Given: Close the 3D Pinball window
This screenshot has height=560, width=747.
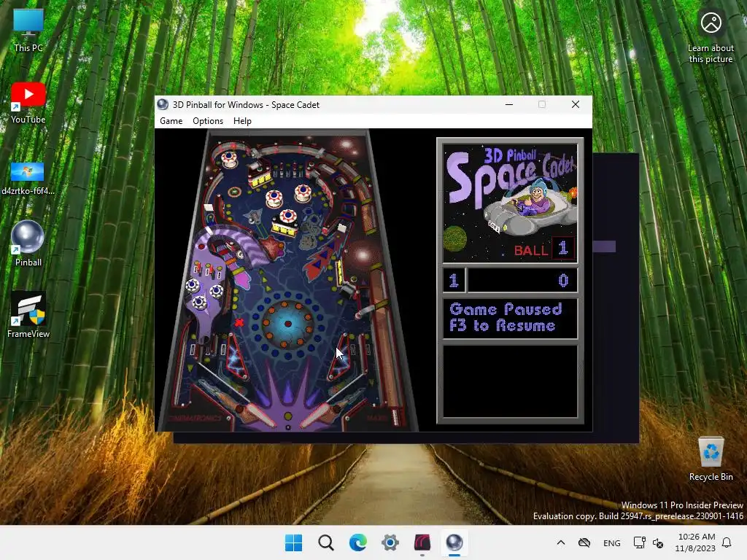Looking at the screenshot, I should click(x=576, y=104).
